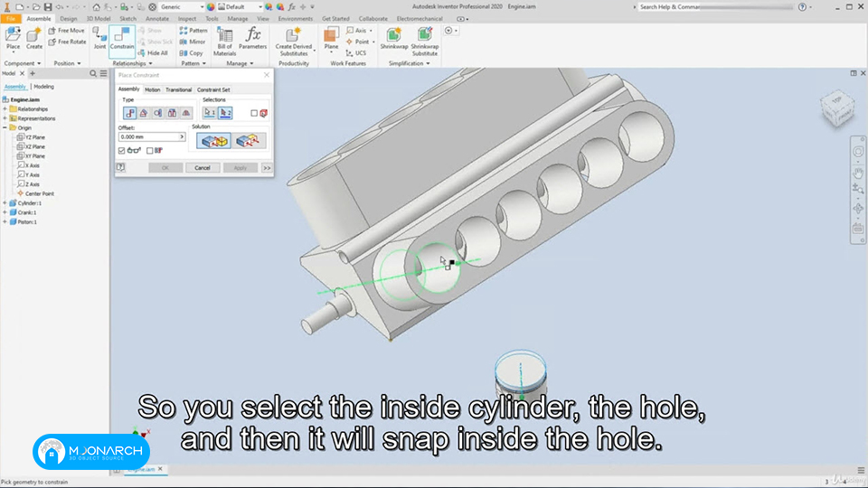The height and width of the screenshot is (488, 868).
Task: Collapse the Origin folder
Action: click(x=5, y=127)
